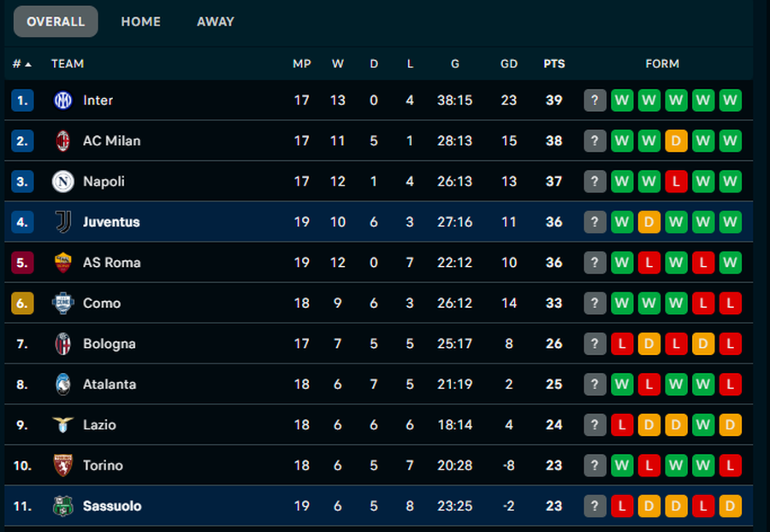
Task: Click the AS Roma crest icon
Action: pos(62,263)
